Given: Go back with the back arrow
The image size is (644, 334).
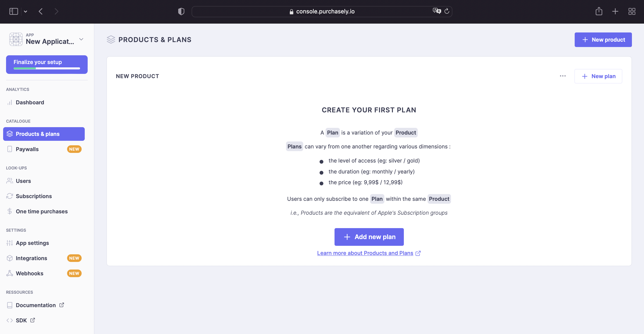Looking at the screenshot, I should 40,11.
